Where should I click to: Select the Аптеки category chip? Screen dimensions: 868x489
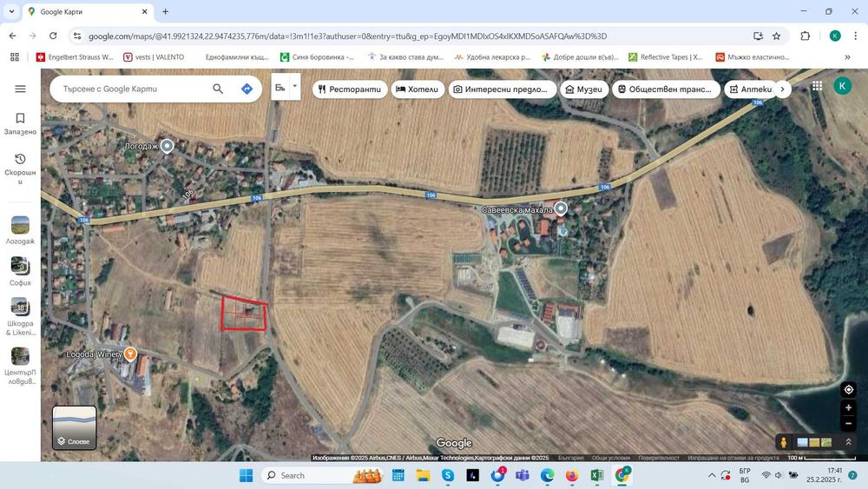[x=750, y=89]
